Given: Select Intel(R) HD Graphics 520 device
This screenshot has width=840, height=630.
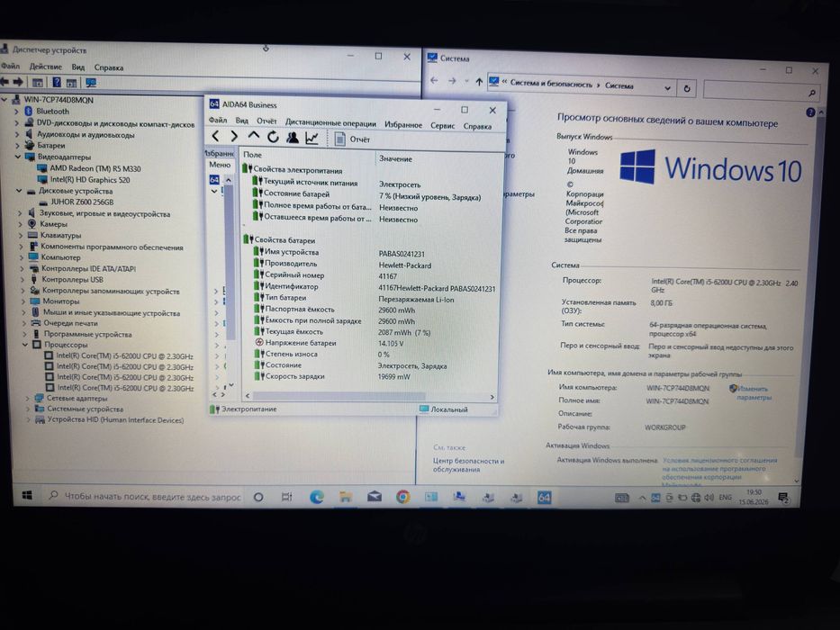Looking at the screenshot, I should point(90,180).
